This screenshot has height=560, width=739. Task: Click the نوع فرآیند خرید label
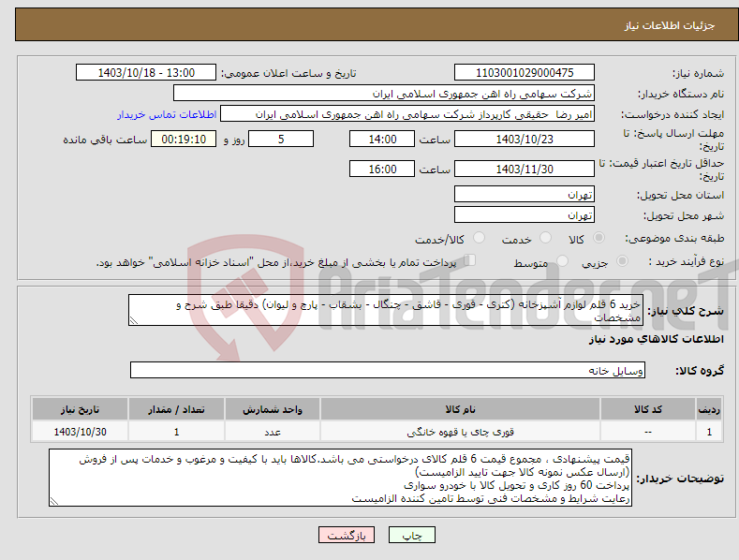[687, 261]
